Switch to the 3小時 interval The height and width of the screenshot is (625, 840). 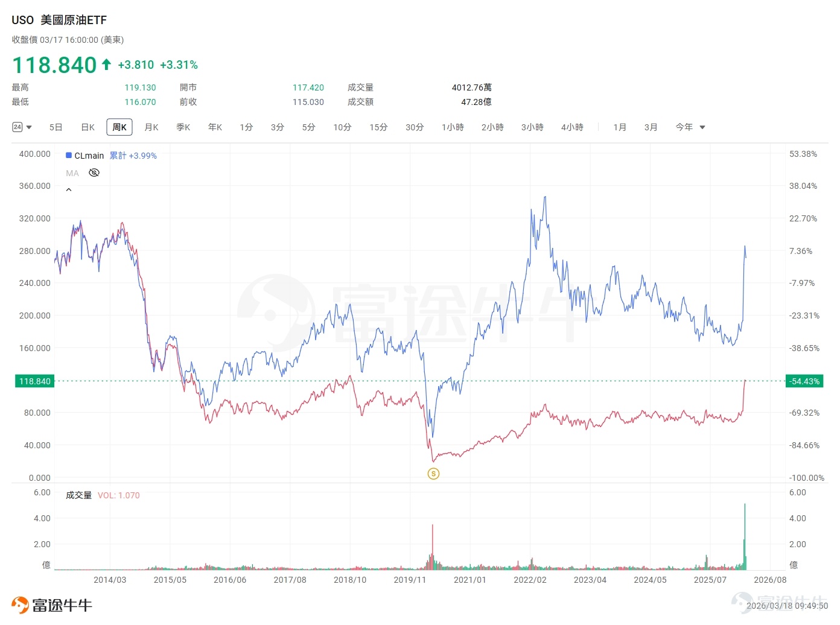click(x=532, y=127)
